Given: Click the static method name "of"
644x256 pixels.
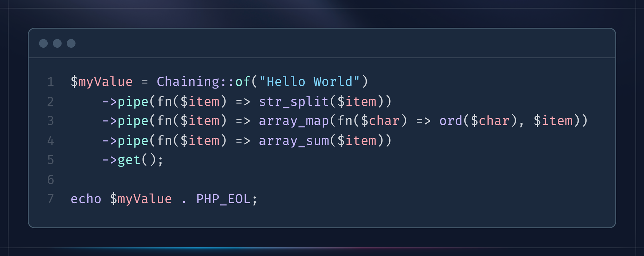Looking at the screenshot, I should pyautogui.click(x=243, y=82).
